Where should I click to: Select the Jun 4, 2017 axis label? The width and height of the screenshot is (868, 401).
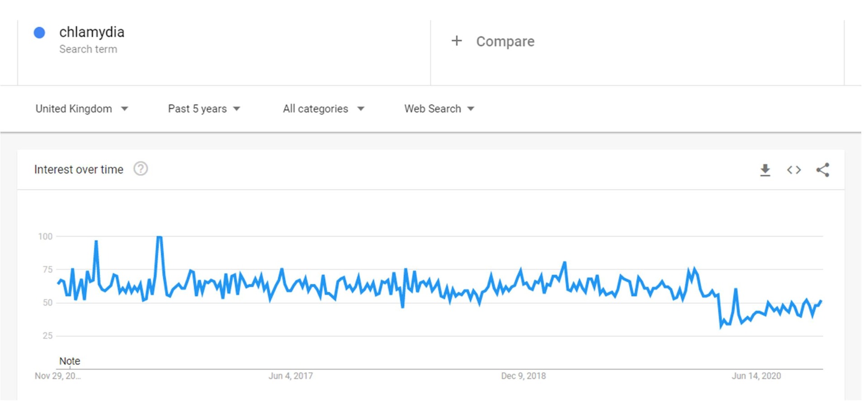coord(291,376)
